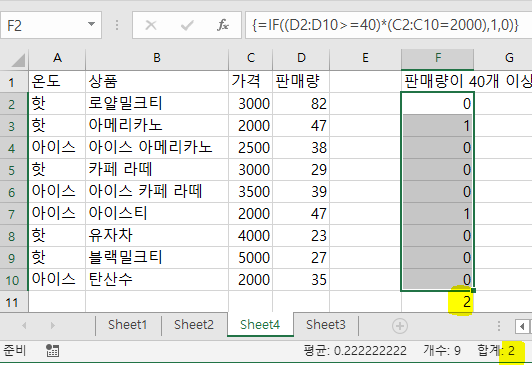Click cell with 탄산수
This screenshot has height=365, width=532.
[x=157, y=280]
